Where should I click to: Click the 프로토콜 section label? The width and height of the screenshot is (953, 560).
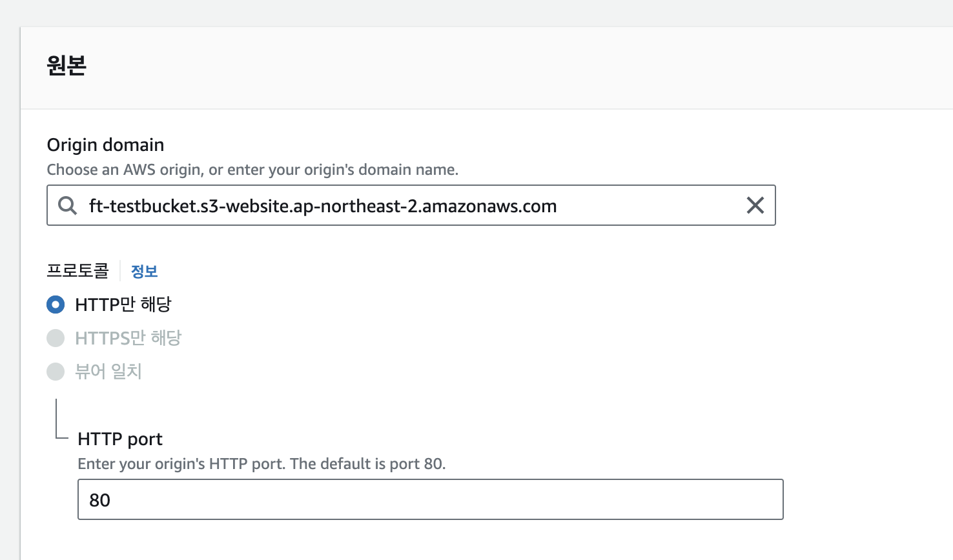pos(77,271)
